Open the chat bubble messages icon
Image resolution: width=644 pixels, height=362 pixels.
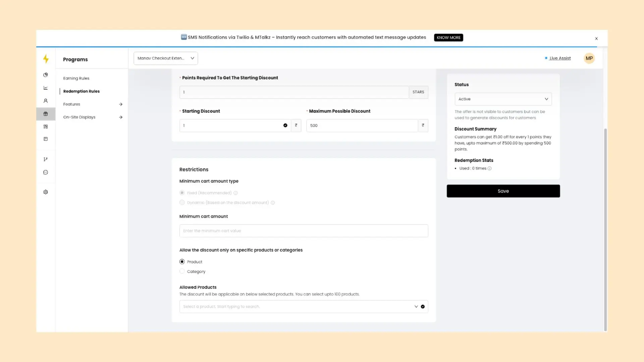46,172
